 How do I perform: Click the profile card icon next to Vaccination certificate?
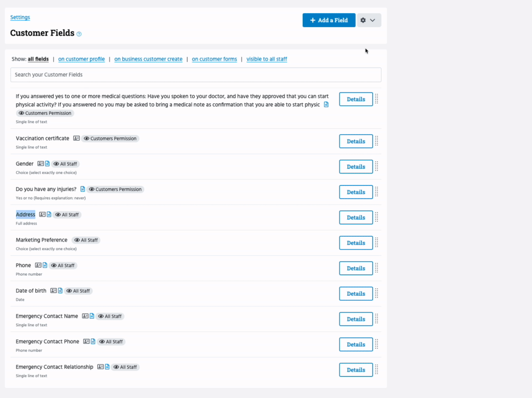click(77, 138)
